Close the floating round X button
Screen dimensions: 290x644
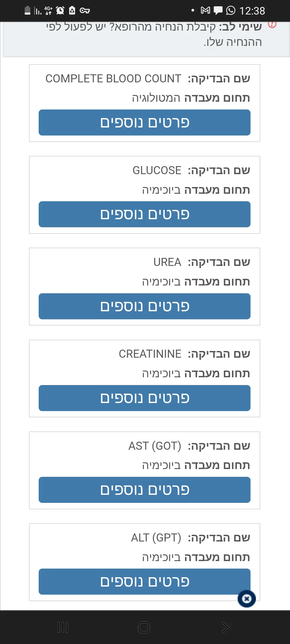(x=247, y=599)
